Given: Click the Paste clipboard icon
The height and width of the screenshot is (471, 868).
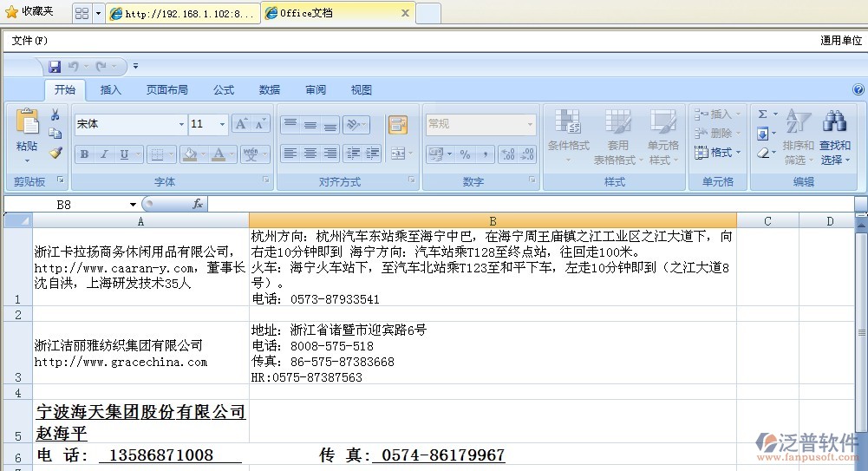Looking at the screenshot, I should pos(27,122).
